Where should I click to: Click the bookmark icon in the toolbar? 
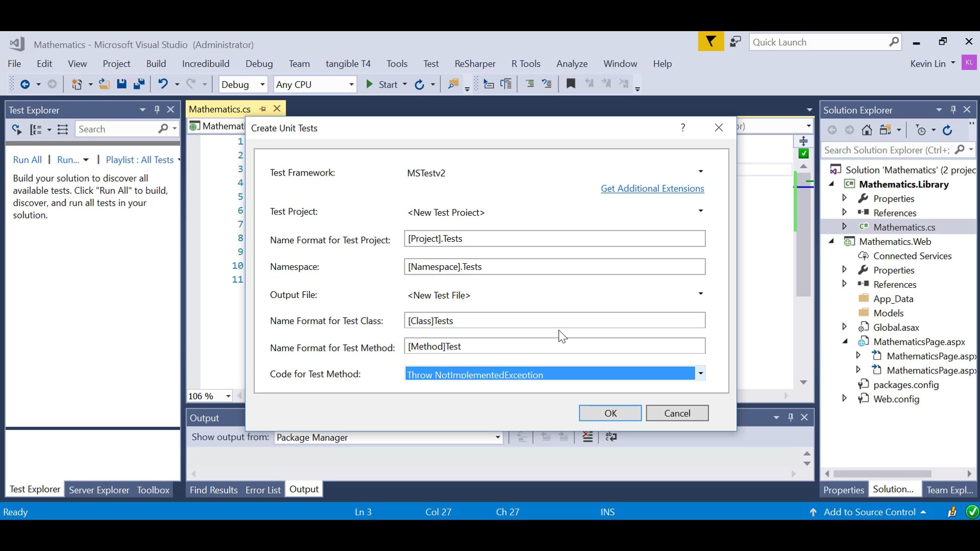point(571,84)
